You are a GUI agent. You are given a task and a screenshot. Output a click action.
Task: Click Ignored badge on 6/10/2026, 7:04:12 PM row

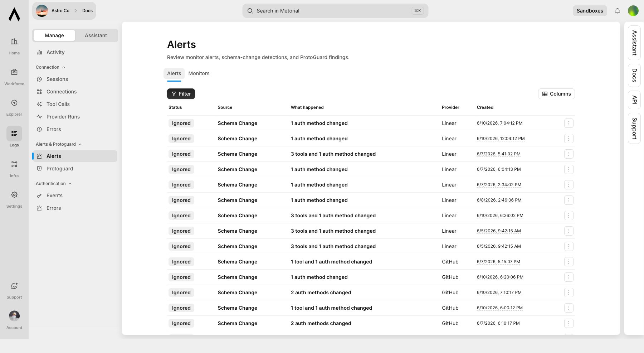pyautogui.click(x=181, y=123)
